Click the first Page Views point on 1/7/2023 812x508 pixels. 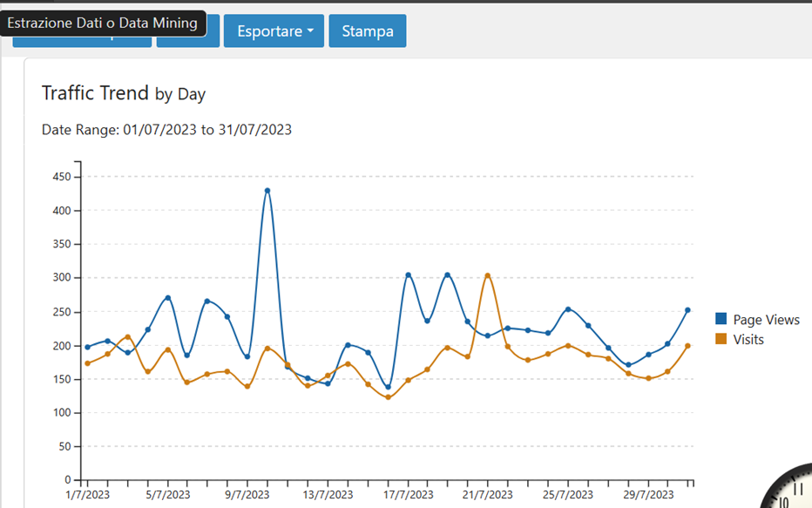pos(87,347)
